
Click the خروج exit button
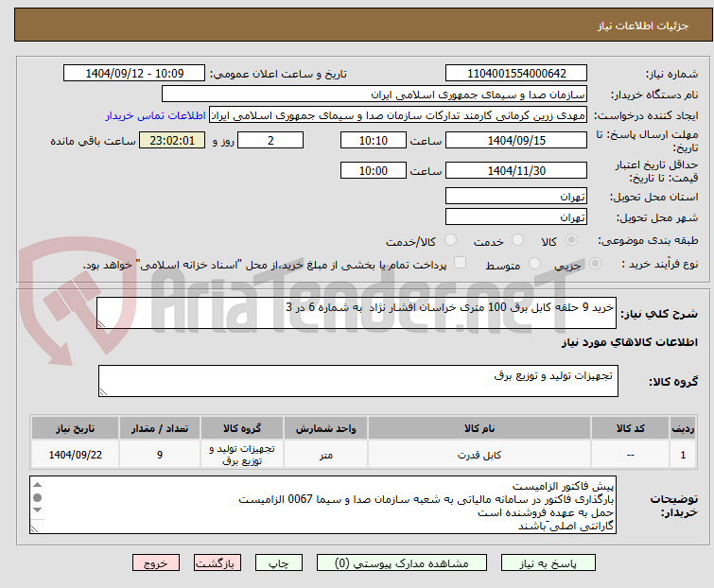156,563
